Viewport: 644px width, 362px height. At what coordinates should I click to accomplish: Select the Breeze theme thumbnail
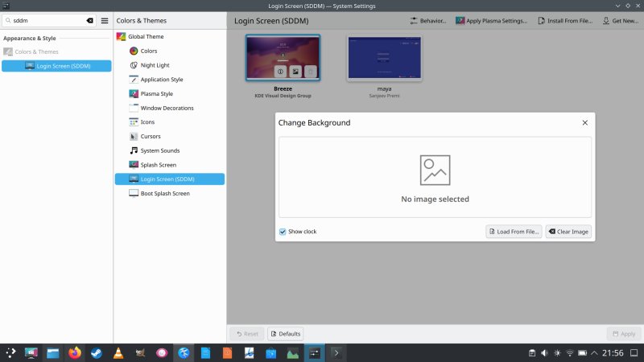click(x=283, y=57)
